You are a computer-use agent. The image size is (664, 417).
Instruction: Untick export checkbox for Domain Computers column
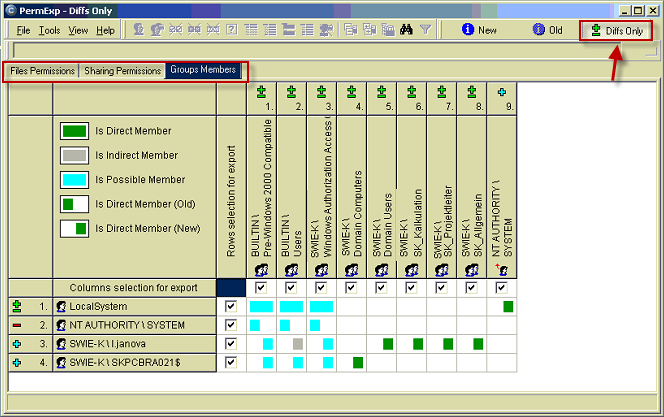(x=351, y=288)
